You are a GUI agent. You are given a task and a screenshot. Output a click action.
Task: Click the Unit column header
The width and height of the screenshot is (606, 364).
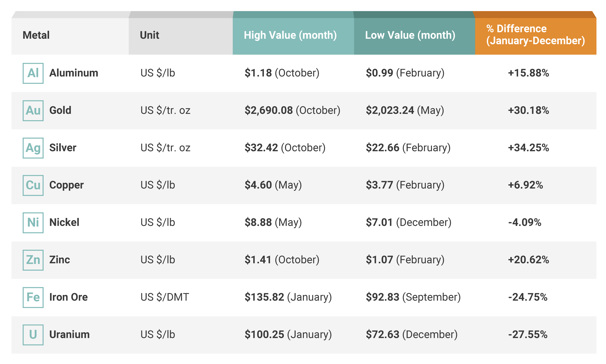pos(149,35)
